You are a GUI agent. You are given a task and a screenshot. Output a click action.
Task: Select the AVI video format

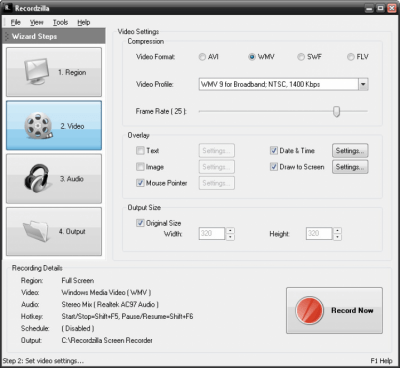[202, 57]
